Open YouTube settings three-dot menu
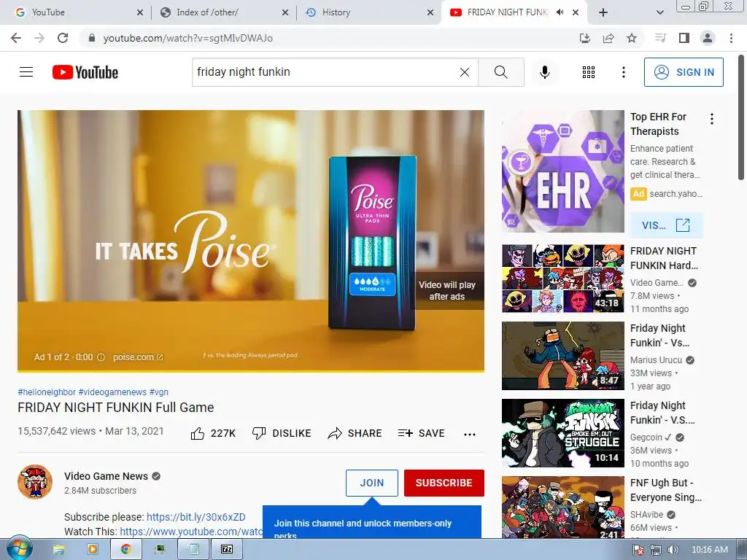747x560 pixels. (623, 72)
